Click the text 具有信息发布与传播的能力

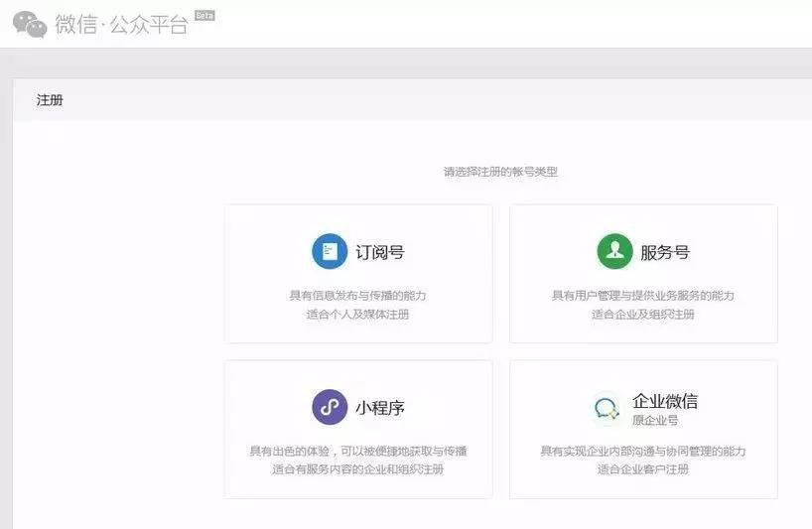(x=357, y=296)
